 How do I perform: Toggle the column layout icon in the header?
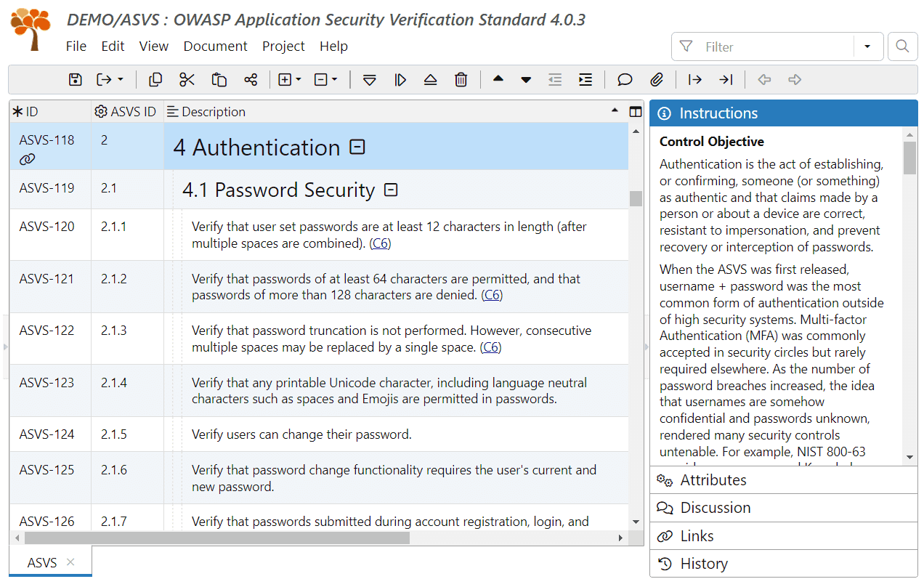636,112
